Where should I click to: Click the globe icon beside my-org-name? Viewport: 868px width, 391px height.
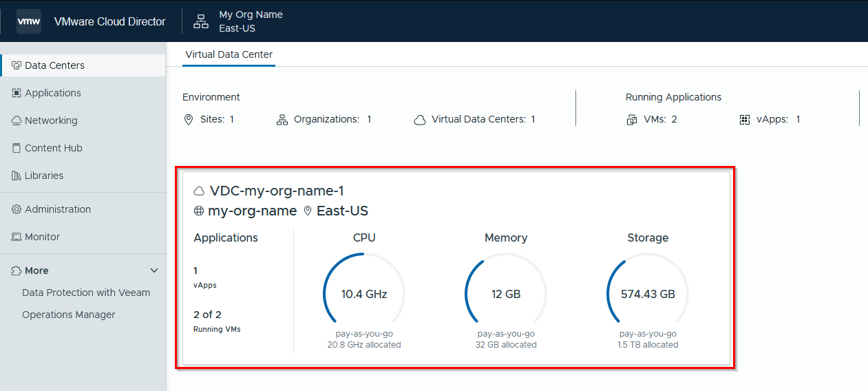199,211
